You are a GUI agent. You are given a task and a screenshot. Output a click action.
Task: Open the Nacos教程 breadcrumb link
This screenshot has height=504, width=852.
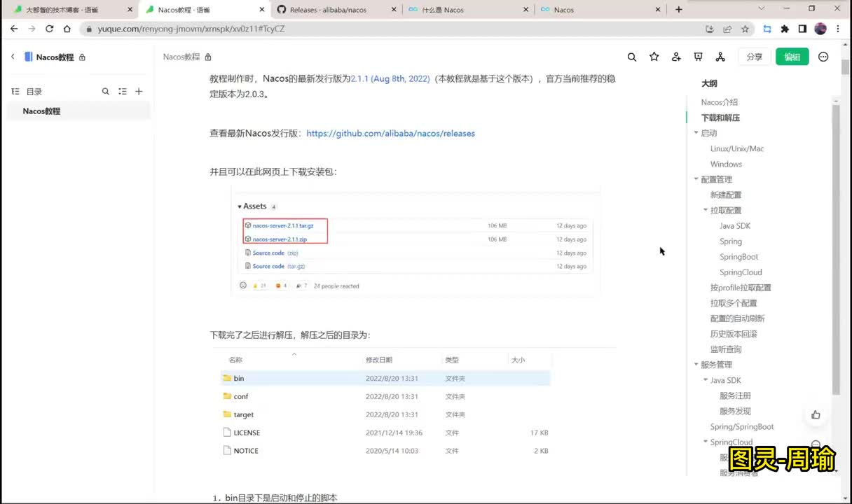point(181,57)
